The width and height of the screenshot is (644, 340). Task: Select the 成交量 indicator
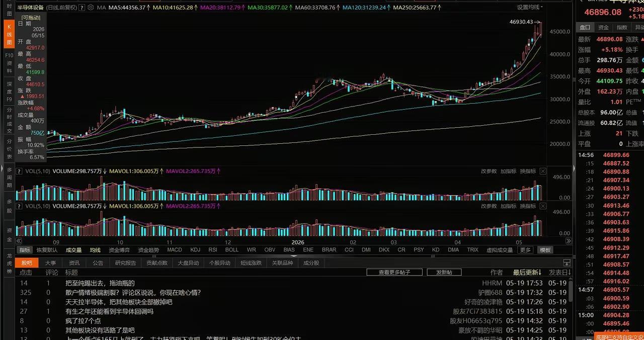73,250
